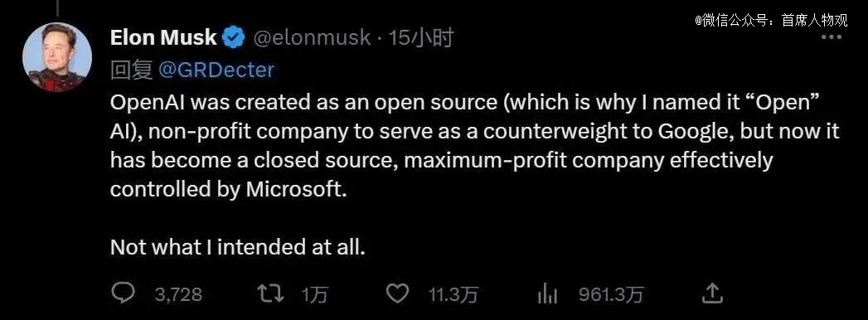Click the 961.3万 view count
Image resolution: width=868 pixels, height=320 pixels.
coord(611,294)
